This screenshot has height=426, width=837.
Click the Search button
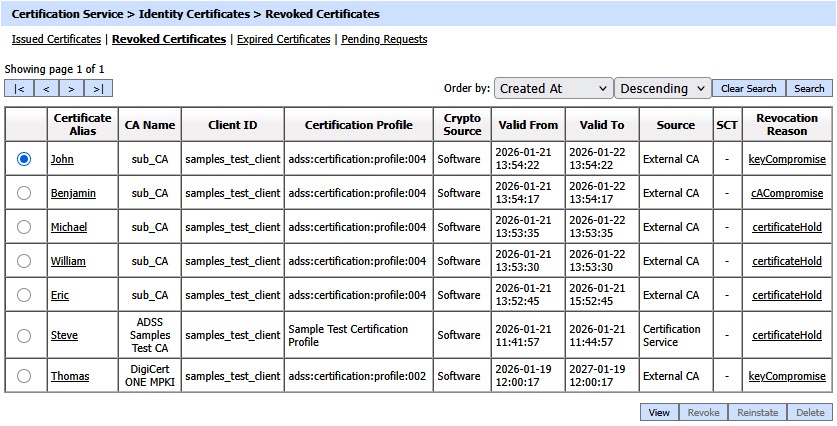(809, 88)
